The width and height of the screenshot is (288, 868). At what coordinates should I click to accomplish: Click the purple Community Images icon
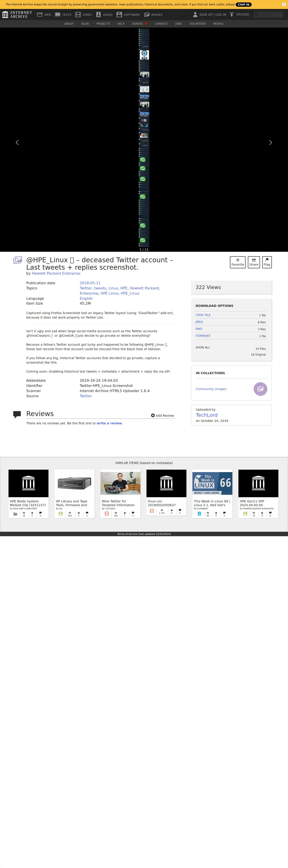tap(260, 389)
